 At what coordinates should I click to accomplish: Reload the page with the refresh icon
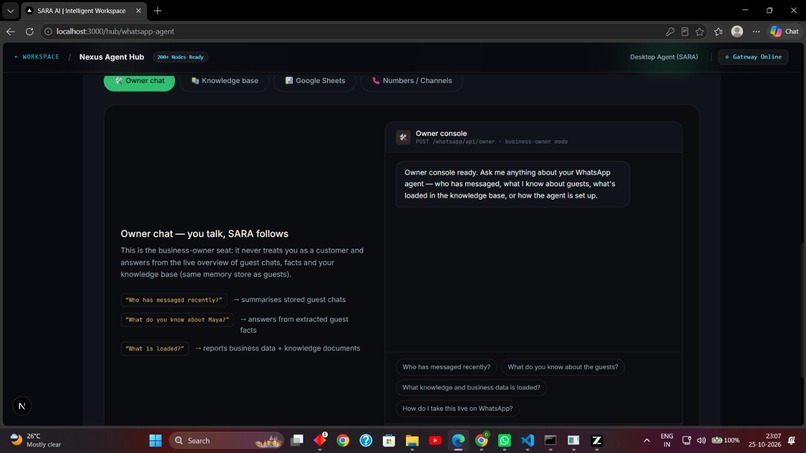click(29, 31)
